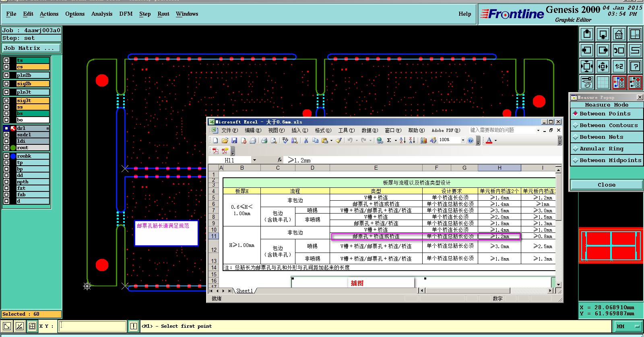The width and height of the screenshot is (644, 337).
Task: Click the 1:2 zoom scale icon
Action: tap(619, 66)
